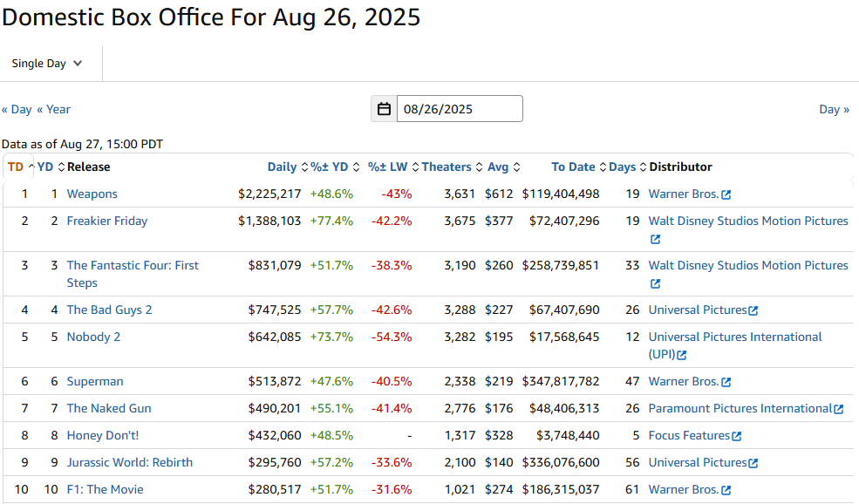Open the Superman release page
The image size is (859, 504).
[95, 381]
